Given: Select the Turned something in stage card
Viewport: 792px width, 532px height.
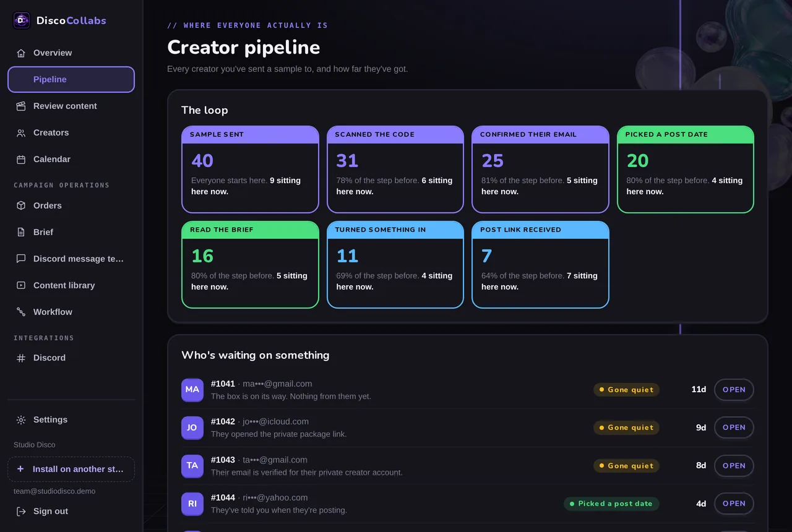Looking at the screenshot, I should point(395,265).
